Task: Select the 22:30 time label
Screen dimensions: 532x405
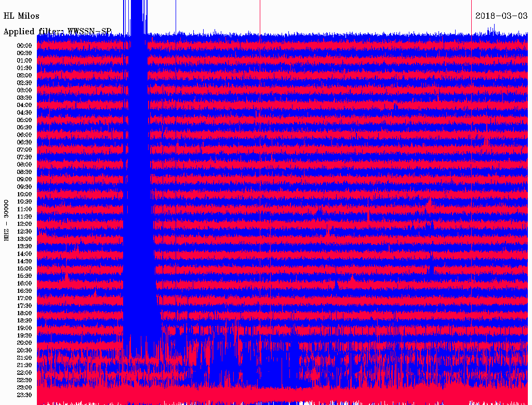Action: 24,380
